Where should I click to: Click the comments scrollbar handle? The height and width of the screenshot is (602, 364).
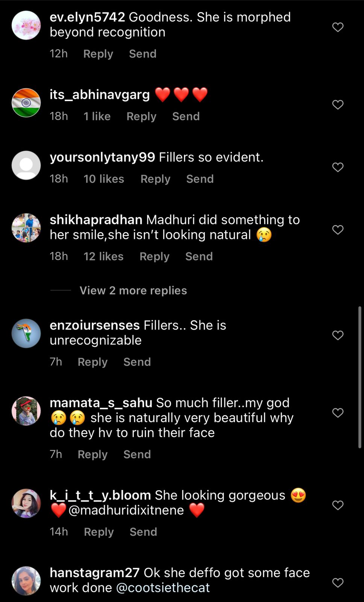click(x=360, y=377)
